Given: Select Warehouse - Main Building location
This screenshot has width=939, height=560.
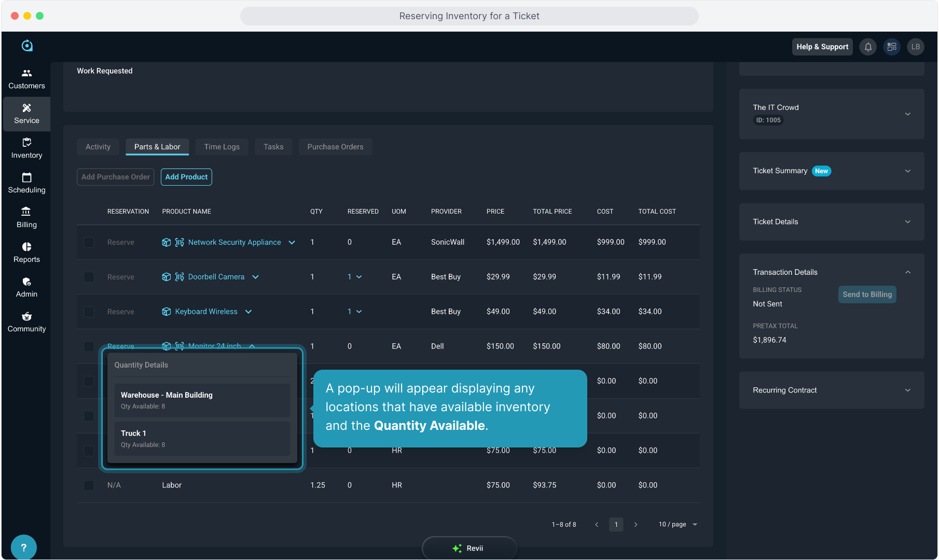Looking at the screenshot, I should pyautogui.click(x=202, y=400).
